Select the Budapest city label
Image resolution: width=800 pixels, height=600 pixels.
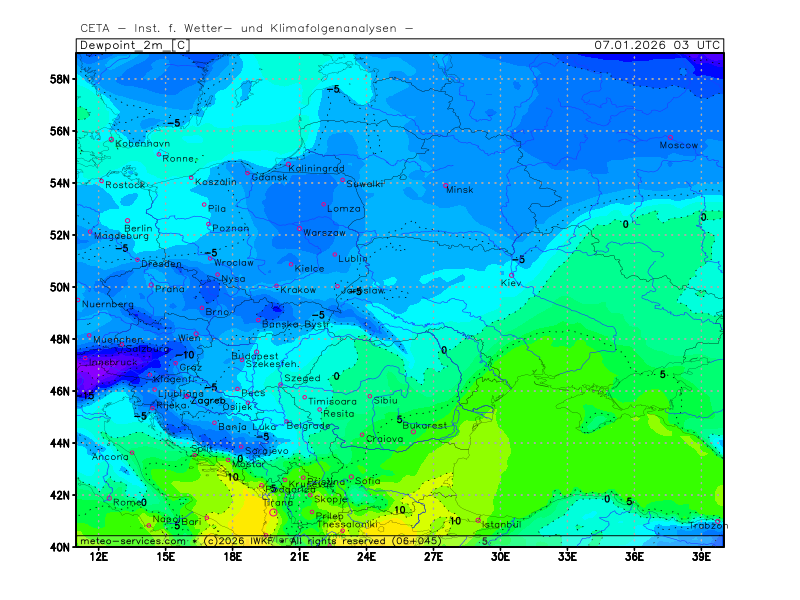coord(255,356)
